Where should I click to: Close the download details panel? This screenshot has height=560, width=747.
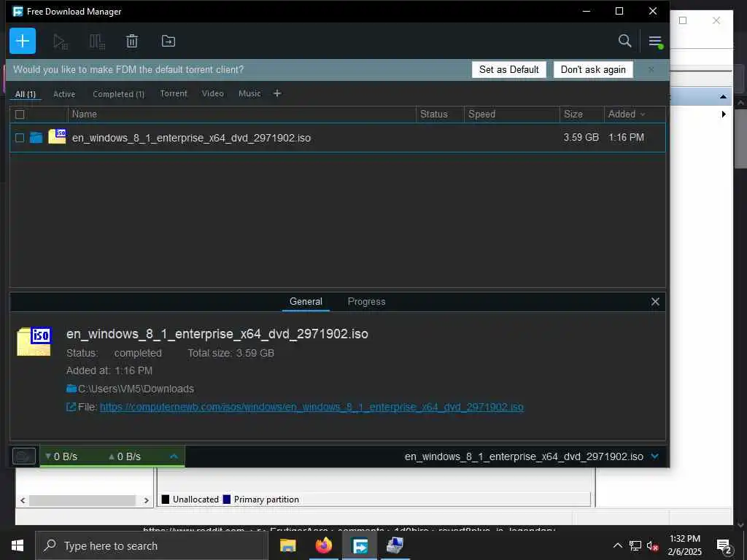tap(655, 302)
